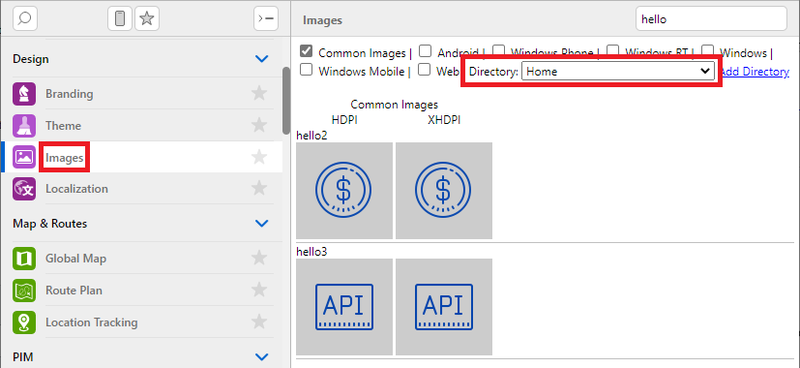Viewport: 800px width, 368px height.
Task: Open the Location Tracking menu item
Action: [x=141, y=322]
